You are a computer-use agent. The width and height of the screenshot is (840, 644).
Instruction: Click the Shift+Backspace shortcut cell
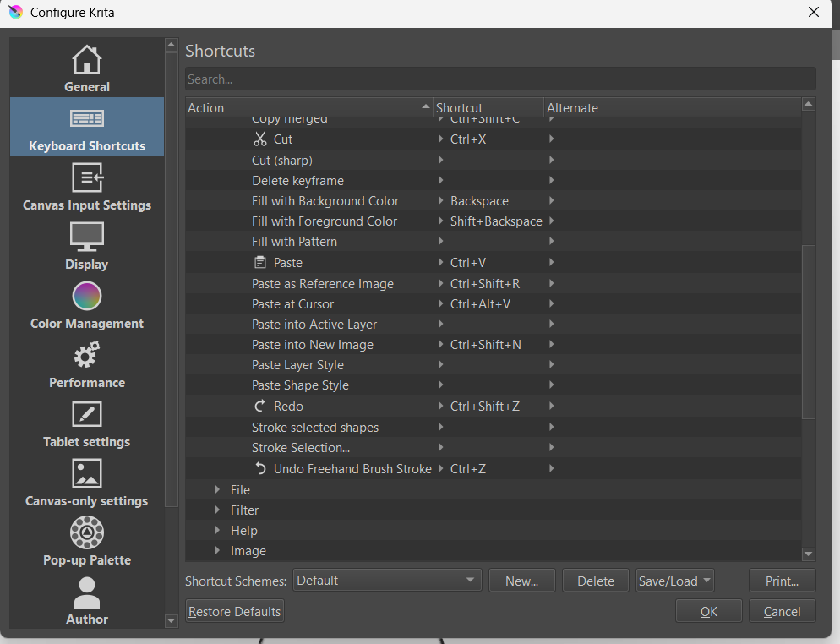[x=496, y=221]
